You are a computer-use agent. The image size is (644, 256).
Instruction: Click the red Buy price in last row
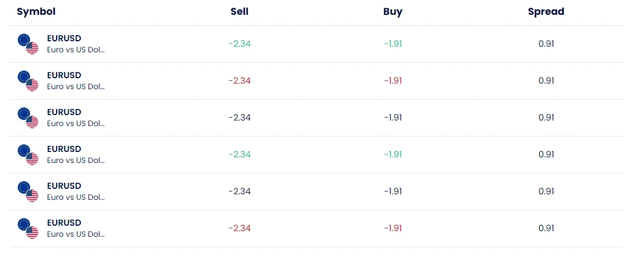coord(393,228)
